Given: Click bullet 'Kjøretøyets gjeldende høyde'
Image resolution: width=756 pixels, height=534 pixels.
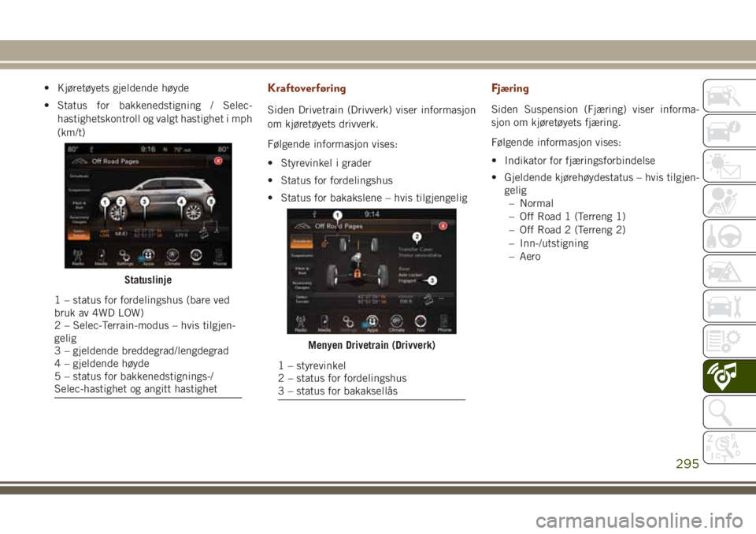Looking at the screenshot, I should [123, 88].
